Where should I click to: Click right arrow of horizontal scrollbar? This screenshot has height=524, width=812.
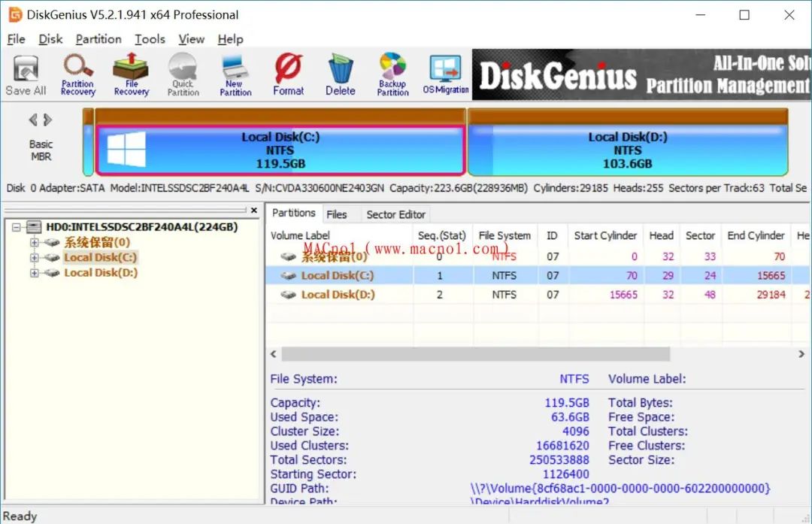coord(801,354)
